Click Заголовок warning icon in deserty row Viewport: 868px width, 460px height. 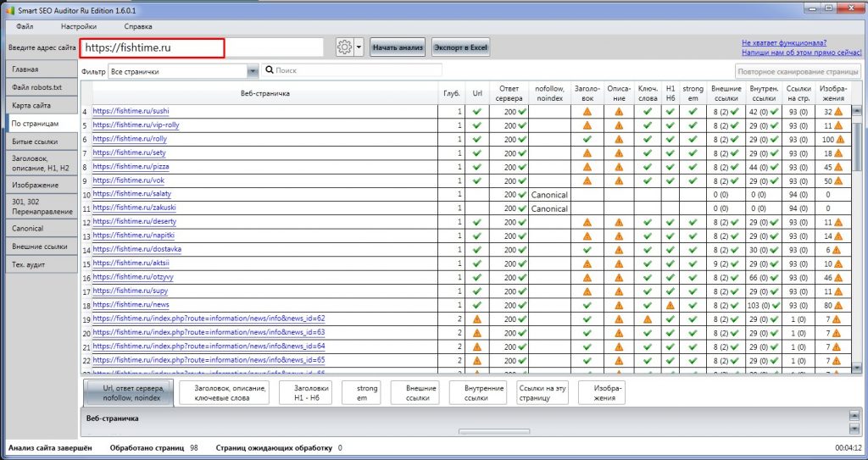587,222
